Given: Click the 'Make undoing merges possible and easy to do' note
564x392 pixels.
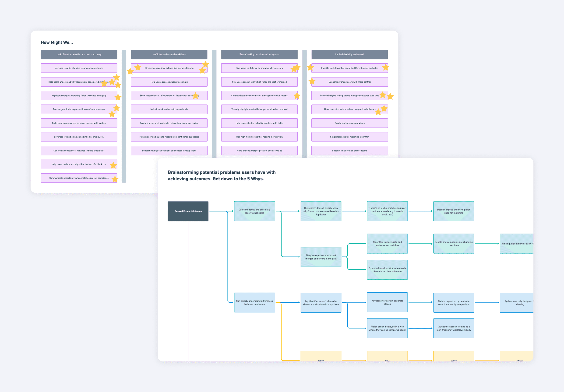Looking at the screenshot, I should [259, 150].
